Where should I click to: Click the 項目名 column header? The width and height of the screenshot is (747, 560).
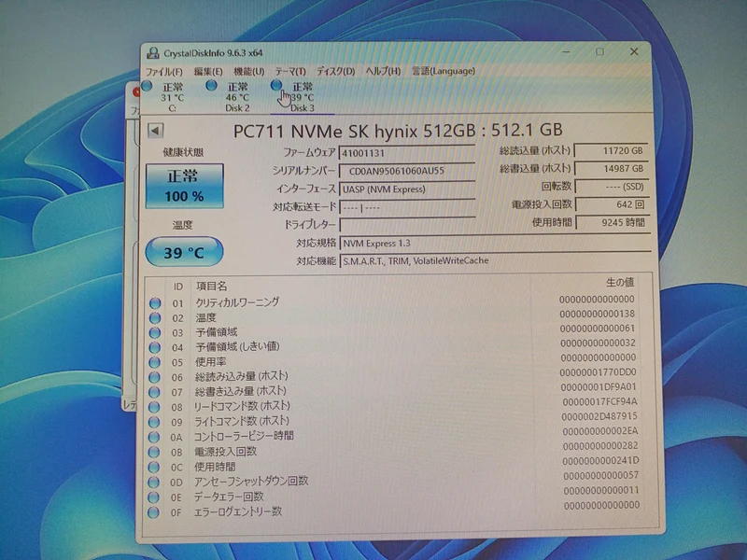[212, 287]
